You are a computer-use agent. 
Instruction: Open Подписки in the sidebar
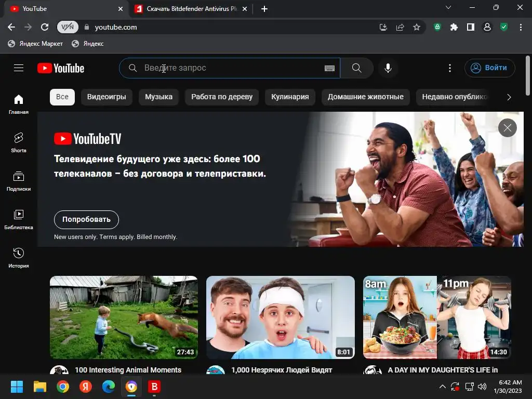coord(19,181)
